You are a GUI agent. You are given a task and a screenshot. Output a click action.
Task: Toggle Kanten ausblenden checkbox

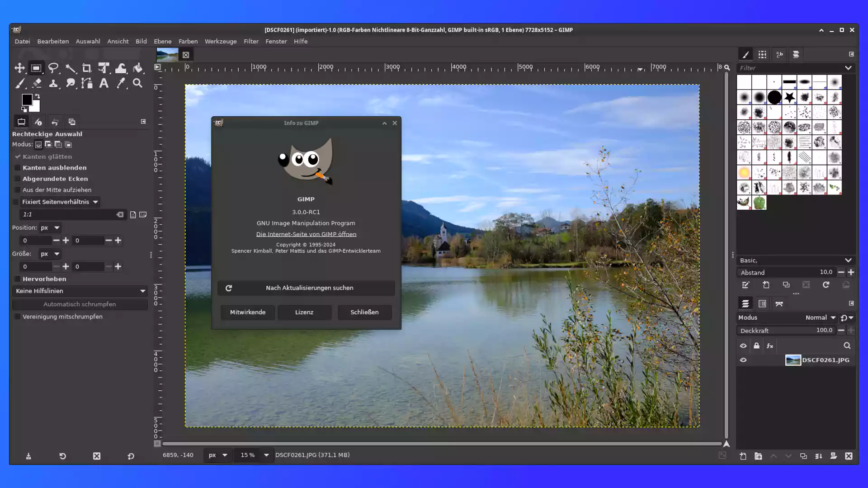(18, 168)
